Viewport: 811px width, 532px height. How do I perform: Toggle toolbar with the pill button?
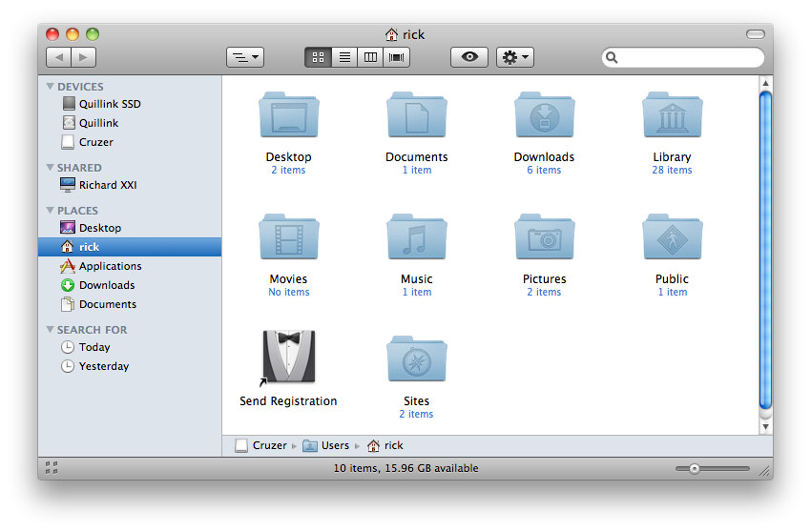point(755,34)
